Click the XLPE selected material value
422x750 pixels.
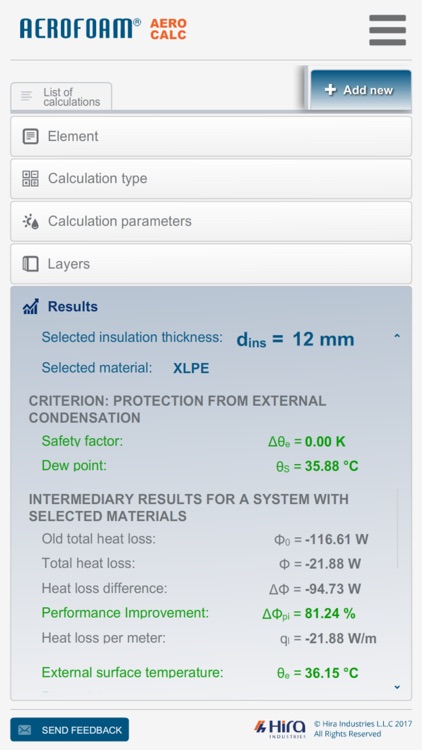pyautogui.click(x=191, y=368)
